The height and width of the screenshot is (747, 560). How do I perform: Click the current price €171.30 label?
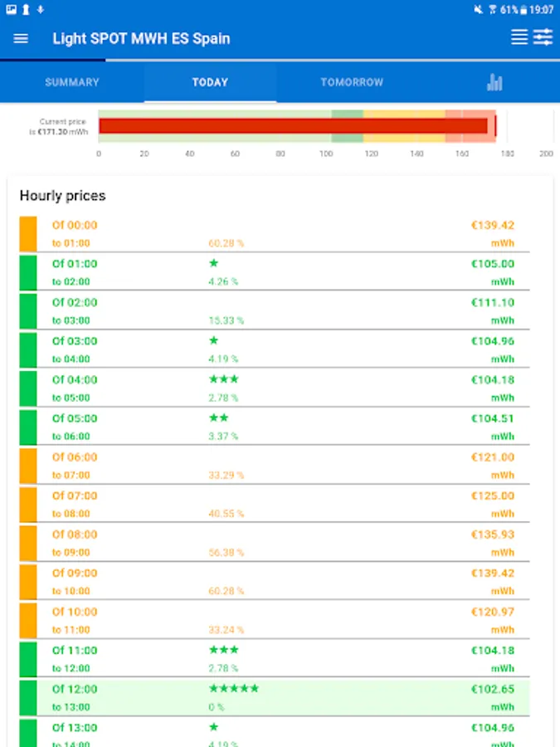(59, 127)
